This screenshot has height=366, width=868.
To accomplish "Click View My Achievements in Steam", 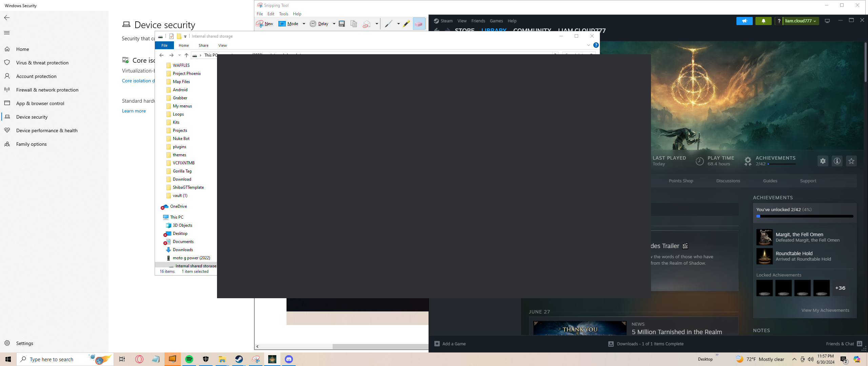I will [x=825, y=310].
